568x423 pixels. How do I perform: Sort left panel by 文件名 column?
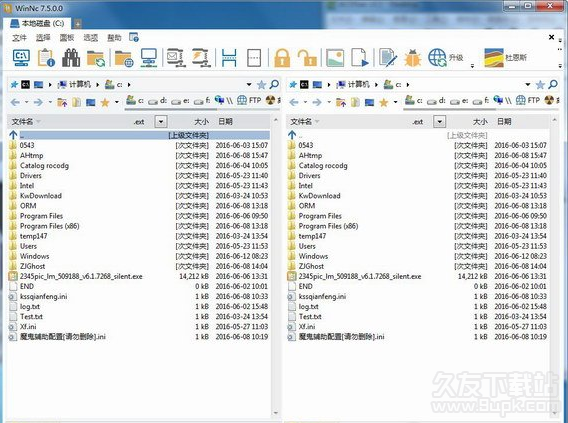tap(22, 122)
